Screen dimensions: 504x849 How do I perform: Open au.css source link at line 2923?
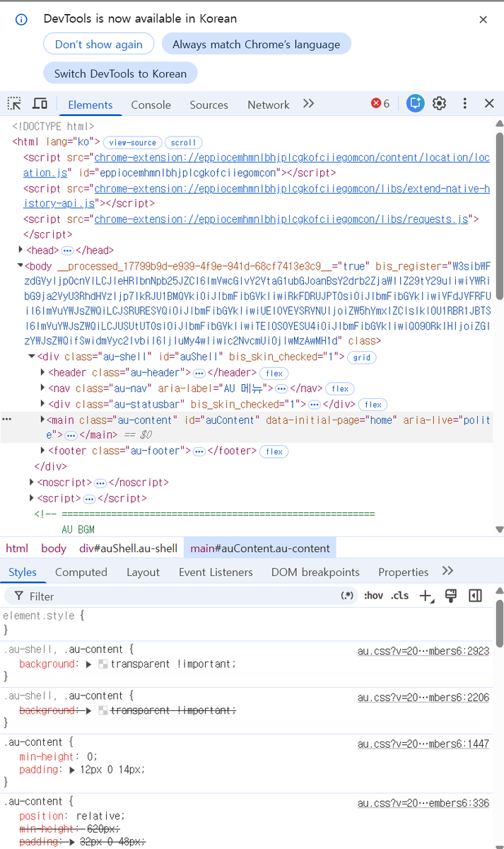pos(423,651)
